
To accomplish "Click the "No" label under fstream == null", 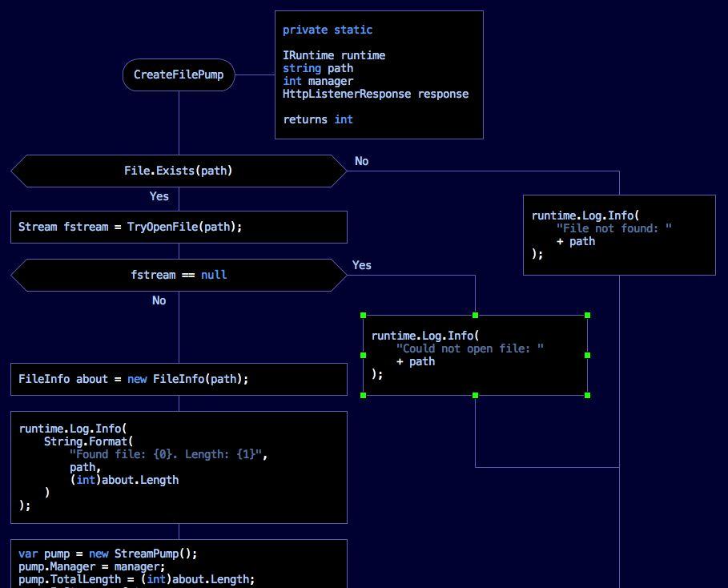I will tap(159, 300).
